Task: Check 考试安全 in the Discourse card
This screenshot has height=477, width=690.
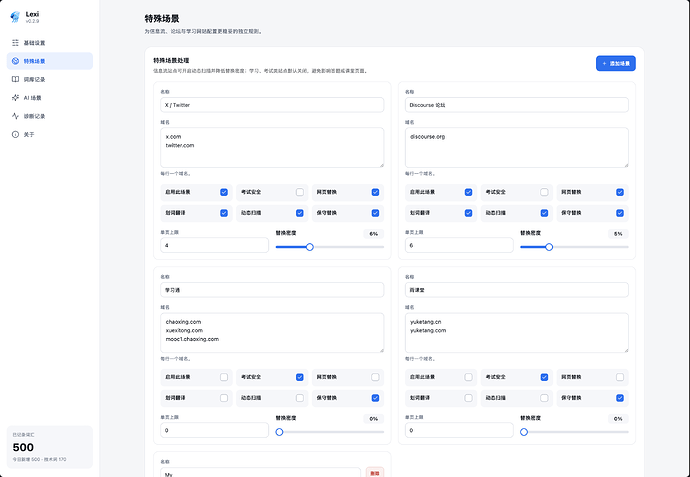Action: (x=544, y=192)
